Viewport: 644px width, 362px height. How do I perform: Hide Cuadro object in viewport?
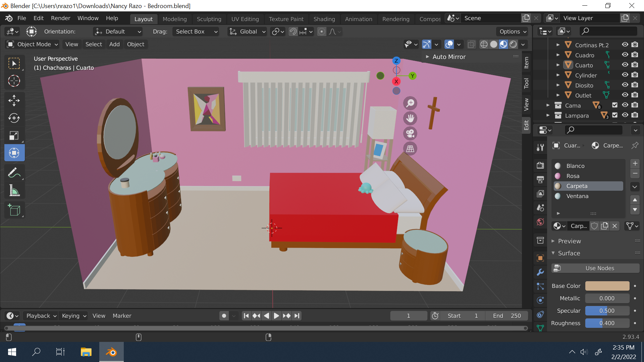click(x=625, y=55)
